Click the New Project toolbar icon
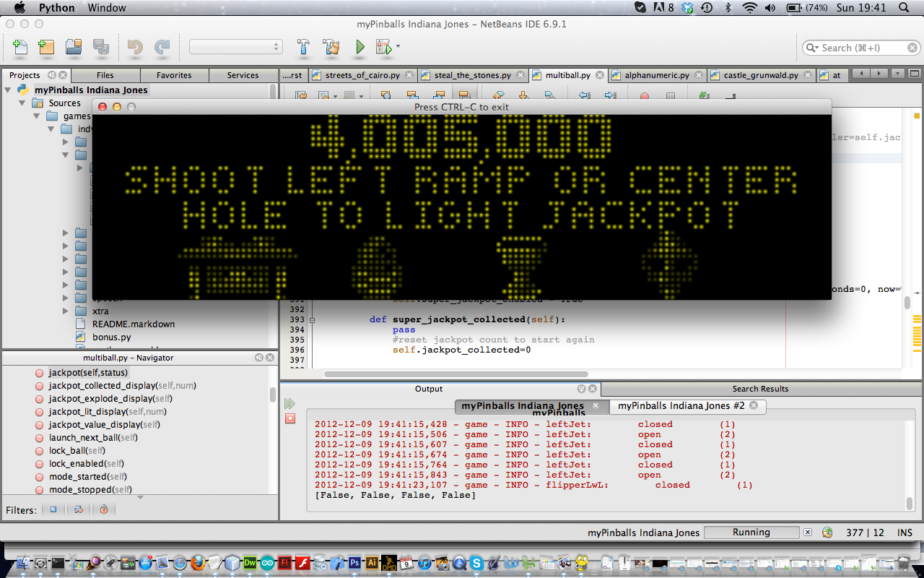This screenshot has height=578, width=924. [46, 48]
